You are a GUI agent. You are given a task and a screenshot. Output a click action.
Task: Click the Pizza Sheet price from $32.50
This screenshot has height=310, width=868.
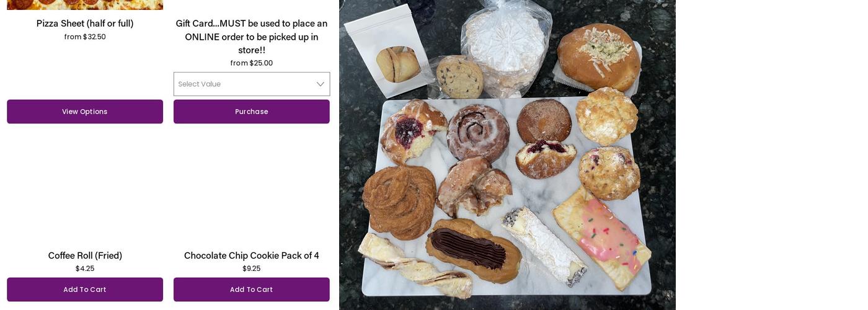click(85, 37)
